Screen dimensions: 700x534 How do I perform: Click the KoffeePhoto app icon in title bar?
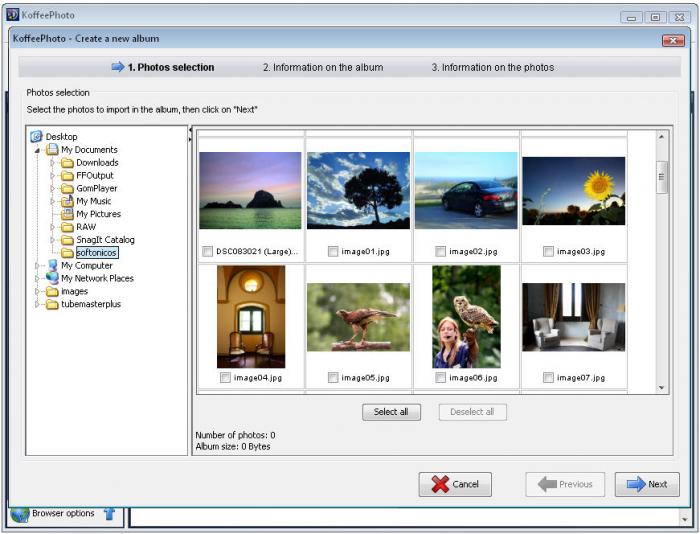click(x=12, y=15)
